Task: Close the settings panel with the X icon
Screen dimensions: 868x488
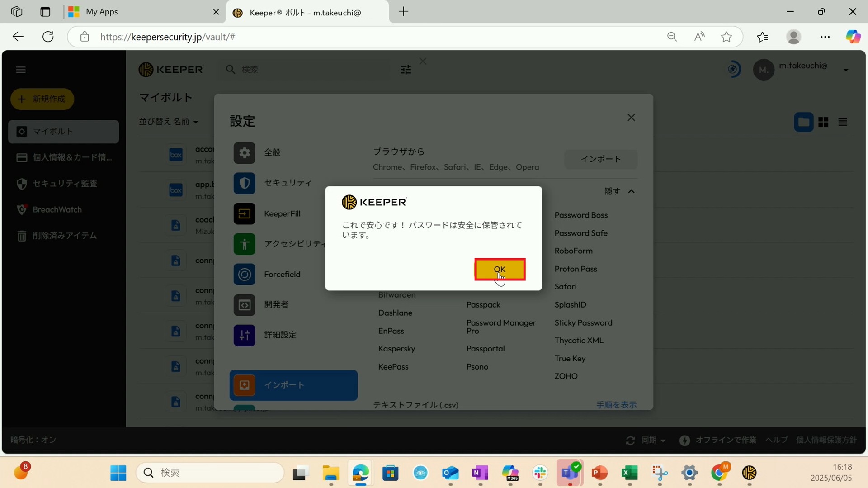Action: pos(631,118)
